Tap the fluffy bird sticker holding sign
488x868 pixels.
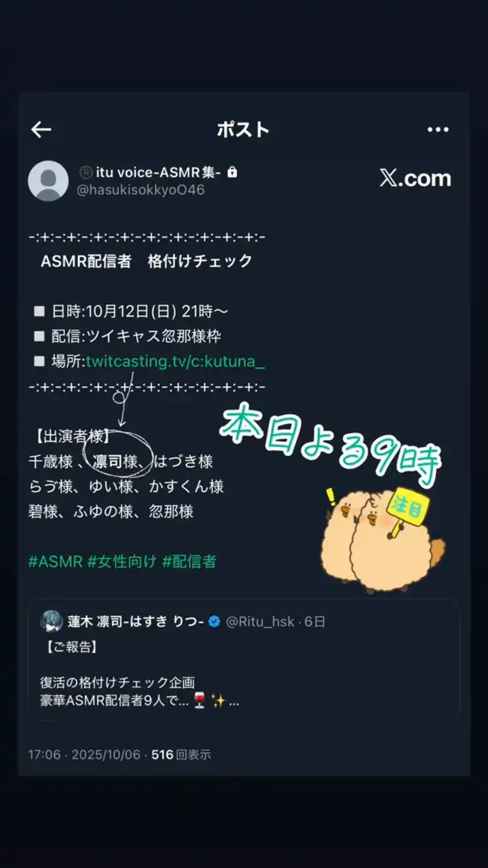[382, 538]
